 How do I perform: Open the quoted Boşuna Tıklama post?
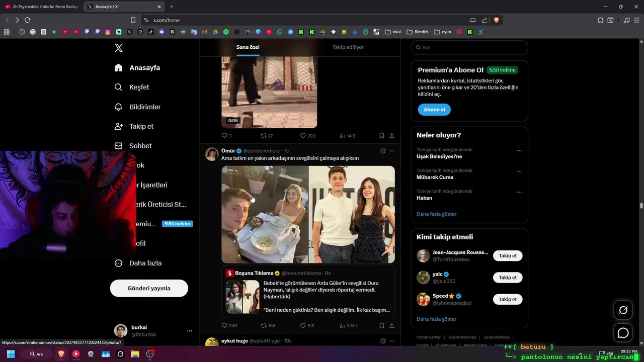pos(308,292)
